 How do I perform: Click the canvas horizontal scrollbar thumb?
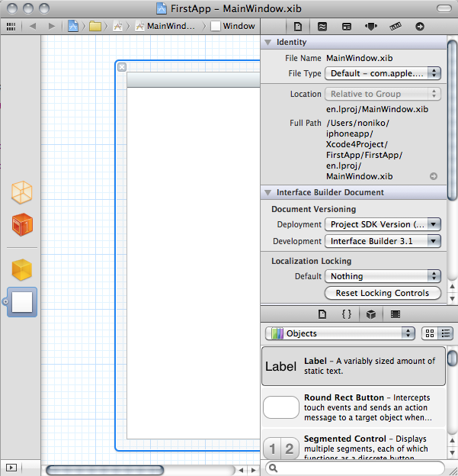104,470
